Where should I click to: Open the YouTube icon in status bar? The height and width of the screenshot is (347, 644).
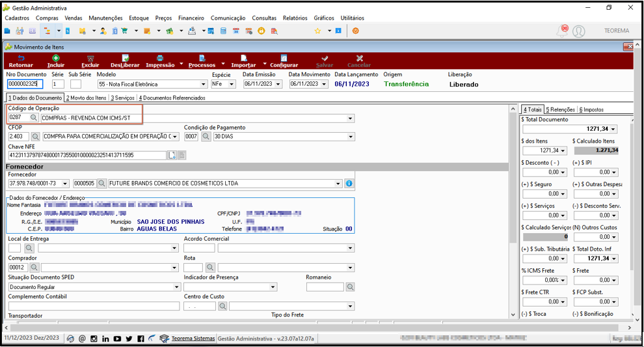118,339
